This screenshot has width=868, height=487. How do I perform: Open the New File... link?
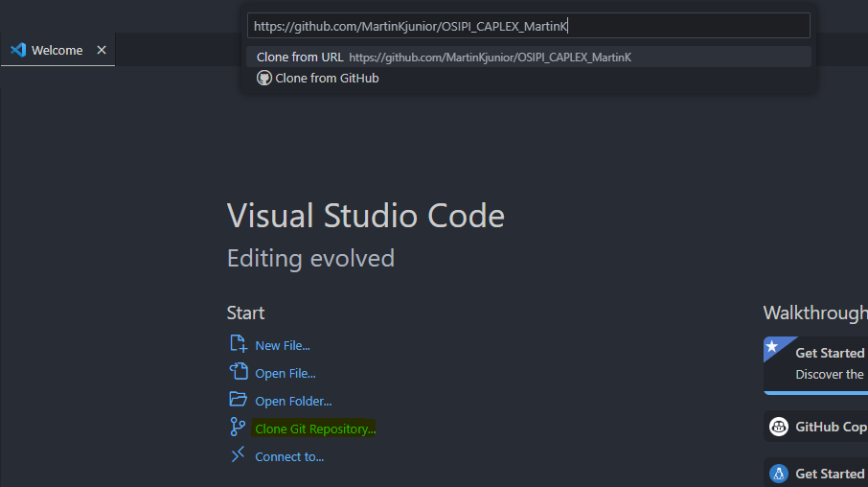pyautogui.click(x=283, y=345)
